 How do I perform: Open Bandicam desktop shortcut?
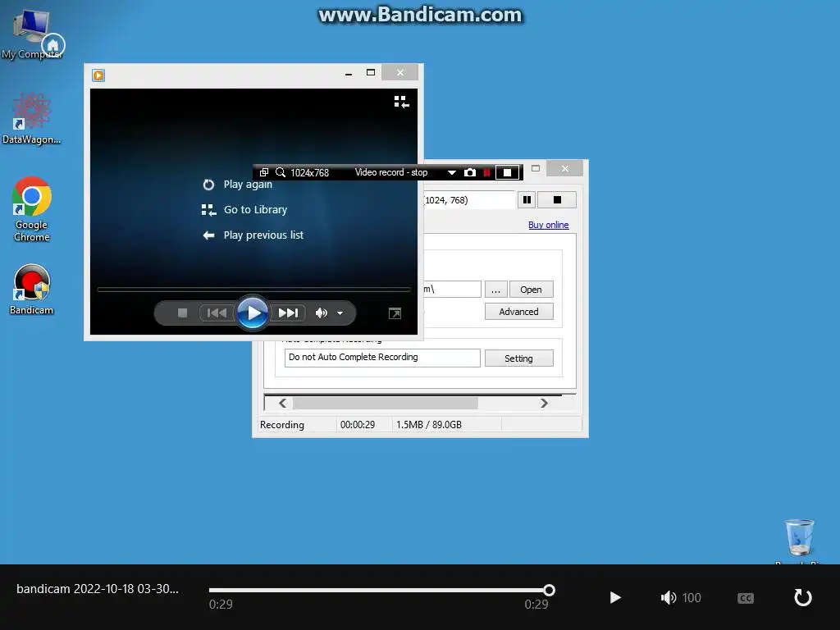(32, 290)
